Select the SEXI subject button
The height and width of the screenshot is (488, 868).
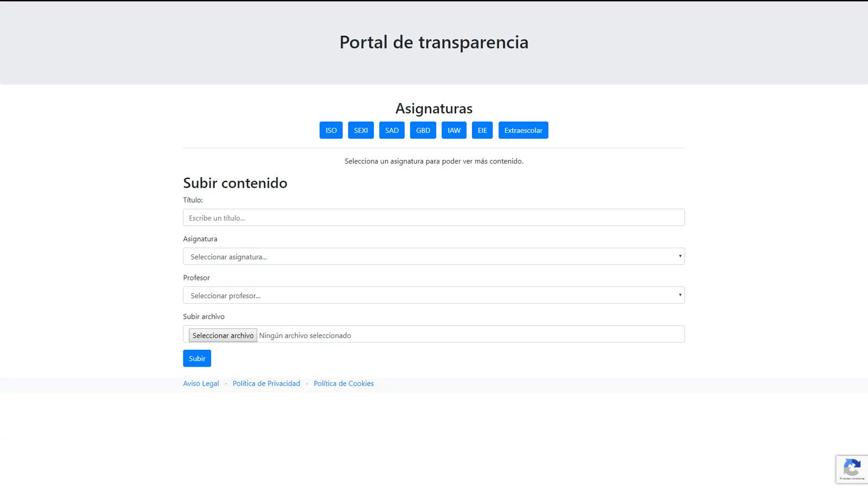[361, 130]
